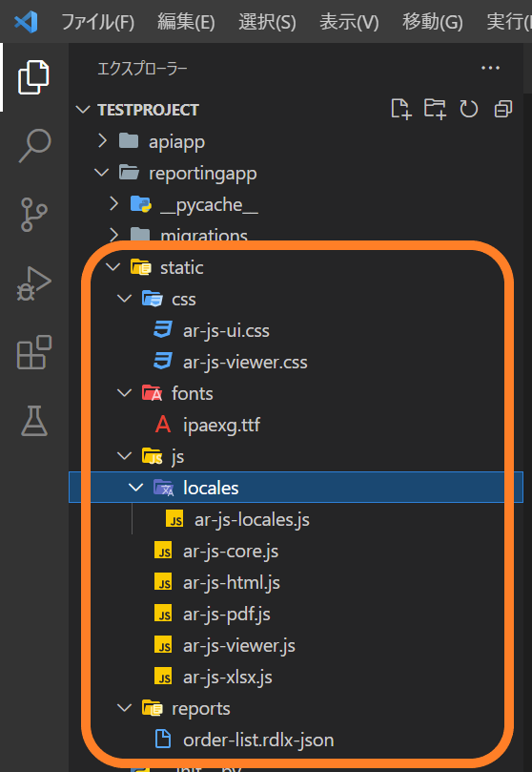Image resolution: width=532 pixels, height=772 pixels.
Task: Open the Search view in activity bar
Action: tap(34, 146)
